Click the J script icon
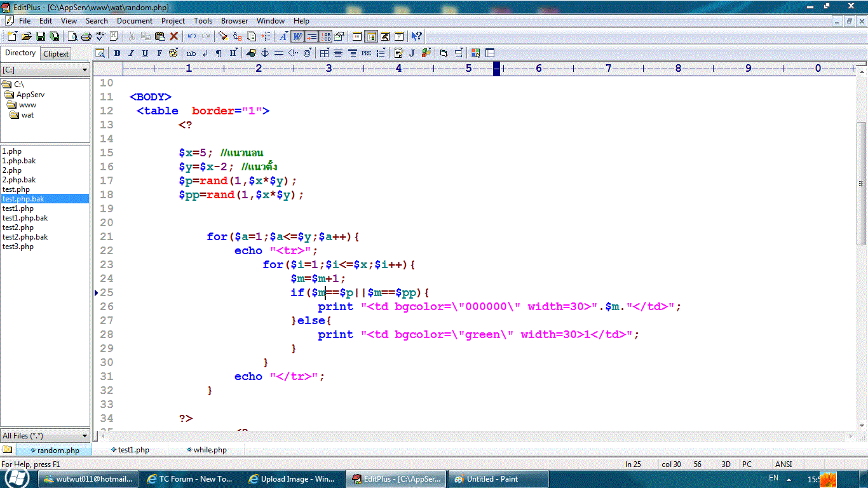This screenshot has height=488, width=868. tap(412, 53)
